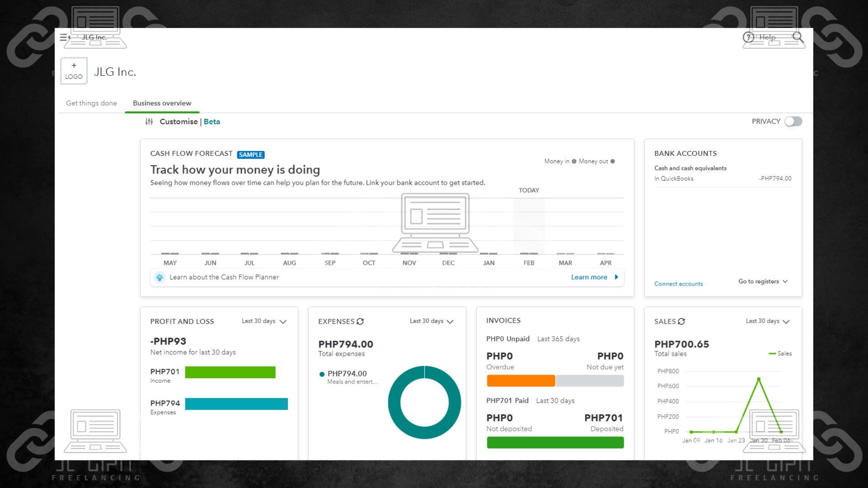The height and width of the screenshot is (488, 868).
Task: Toggle the Privacy switch
Action: tap(793, 122)
